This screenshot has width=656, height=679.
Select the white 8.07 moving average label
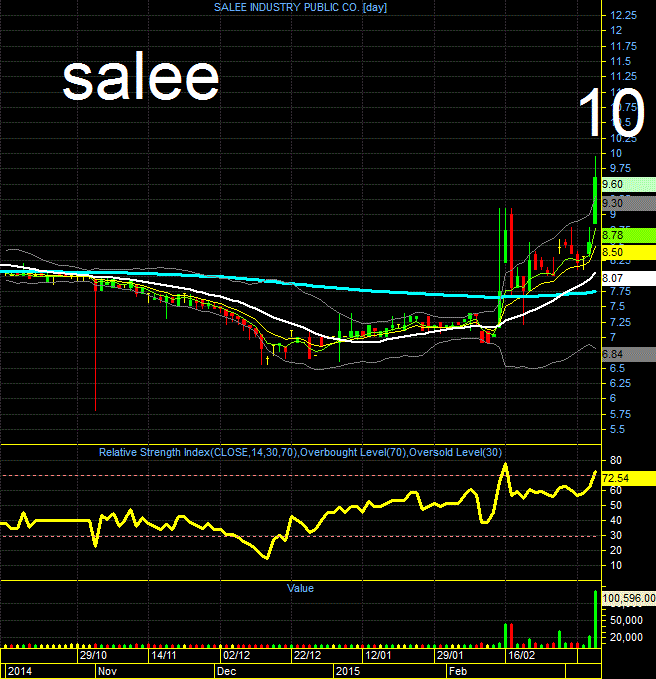point(629,278)
